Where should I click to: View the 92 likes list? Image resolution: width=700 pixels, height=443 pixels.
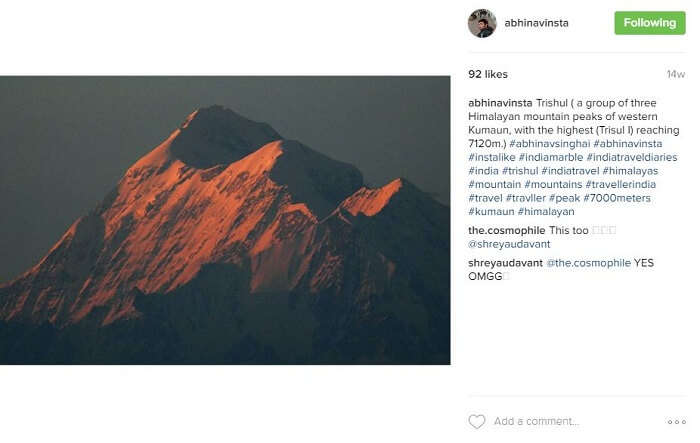pyautogui.click(x=488, y=74)
